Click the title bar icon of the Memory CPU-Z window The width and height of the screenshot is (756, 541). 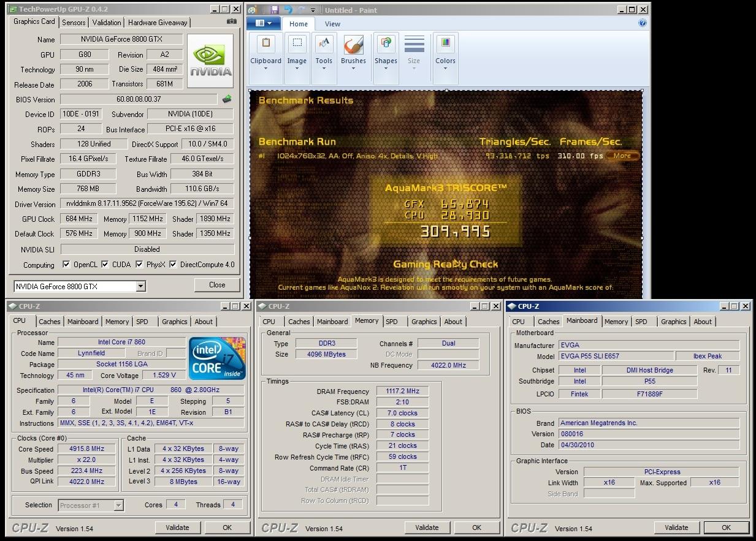(261, 306)
